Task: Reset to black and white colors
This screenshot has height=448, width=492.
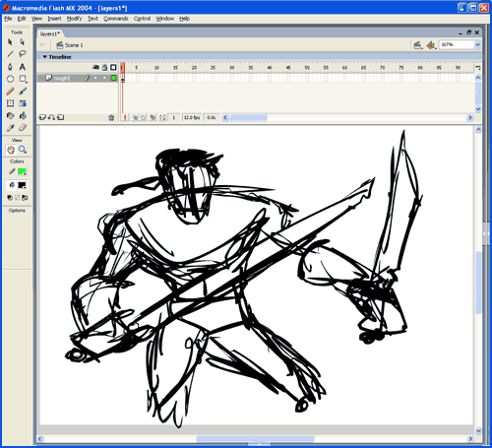Action: click(10, 198)
